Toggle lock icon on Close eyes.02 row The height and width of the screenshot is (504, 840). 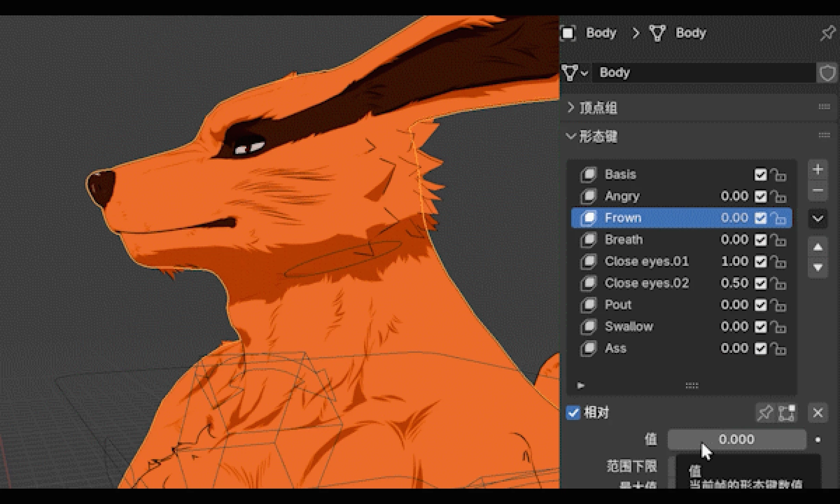(778, 283)
